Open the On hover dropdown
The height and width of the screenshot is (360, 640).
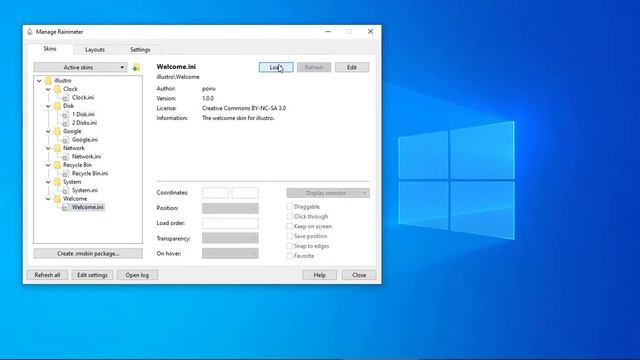pyautogui.click(x=230, y=253)
